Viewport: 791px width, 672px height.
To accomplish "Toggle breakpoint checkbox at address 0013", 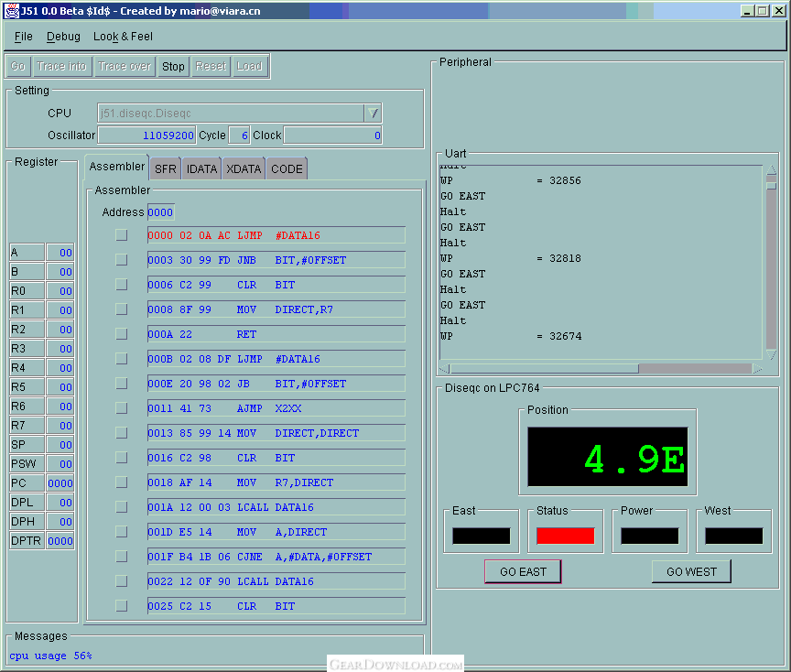I will point(122,433).
